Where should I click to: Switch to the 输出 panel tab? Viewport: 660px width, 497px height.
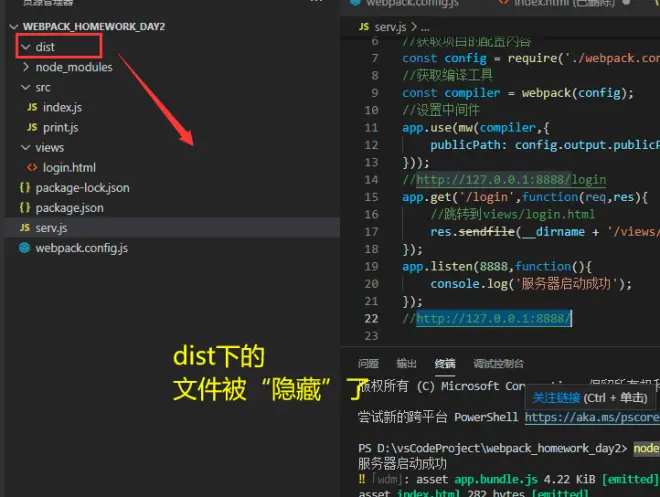coord(406,363)
